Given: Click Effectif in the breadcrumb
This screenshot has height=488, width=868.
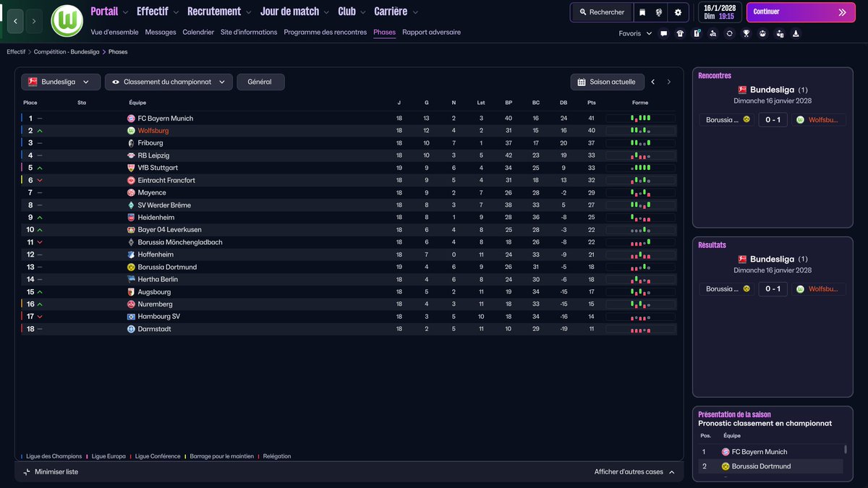Looking at the screenshot, I should pyautogui.click(x=16, y=52).
